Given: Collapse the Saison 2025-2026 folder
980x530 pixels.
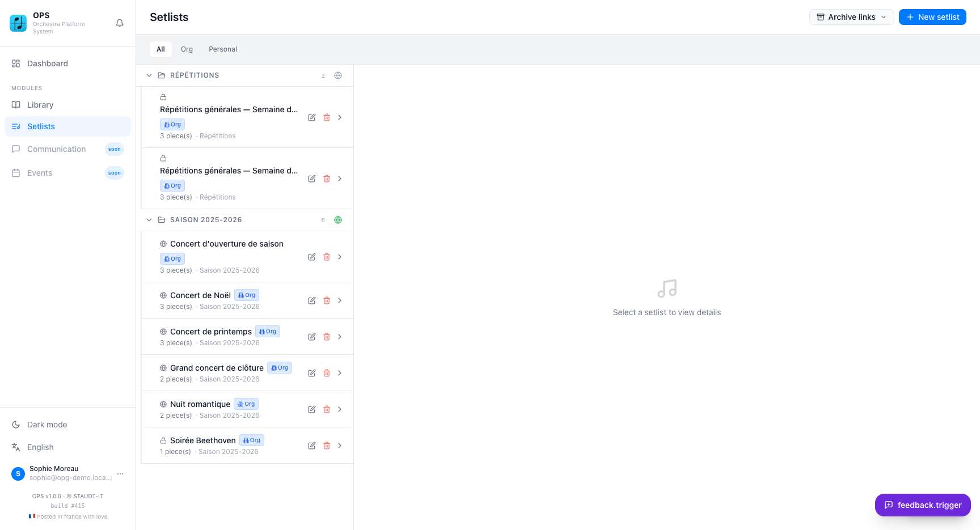Looking at the screenshot, I should pyautogui.click(x=149, y=220).
